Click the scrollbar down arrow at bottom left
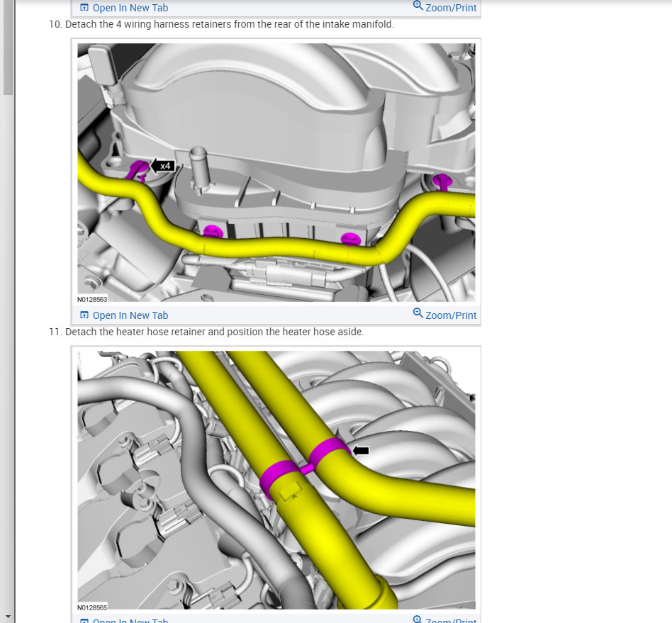Image resolution: width=672 pixels, height=623 pixels. 8,617
